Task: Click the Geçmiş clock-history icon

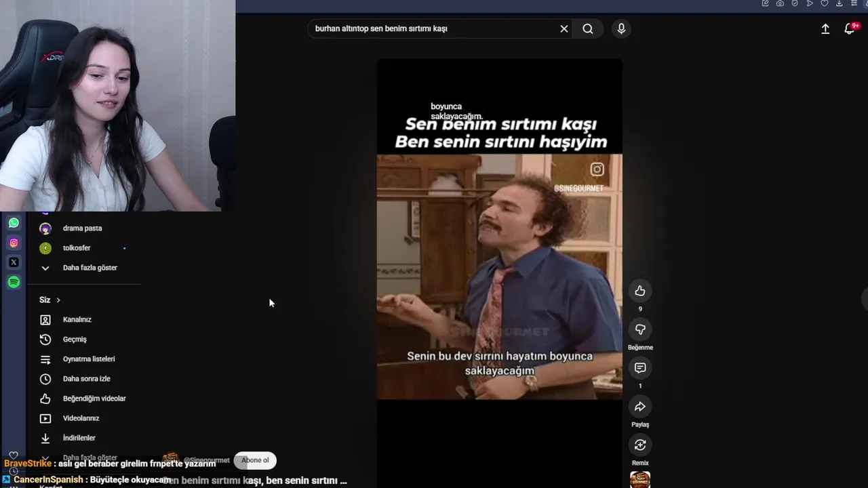Action: pyautogui.click(x=45, y=339)
